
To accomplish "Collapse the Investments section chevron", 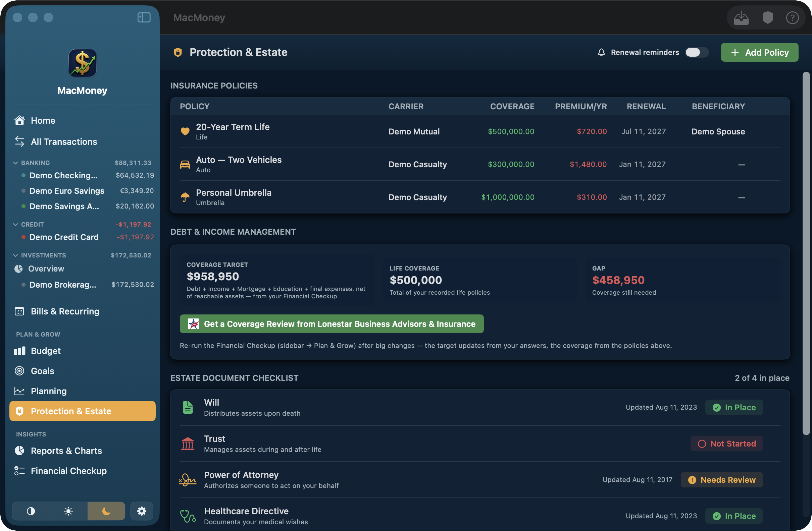I will (15, 255).
